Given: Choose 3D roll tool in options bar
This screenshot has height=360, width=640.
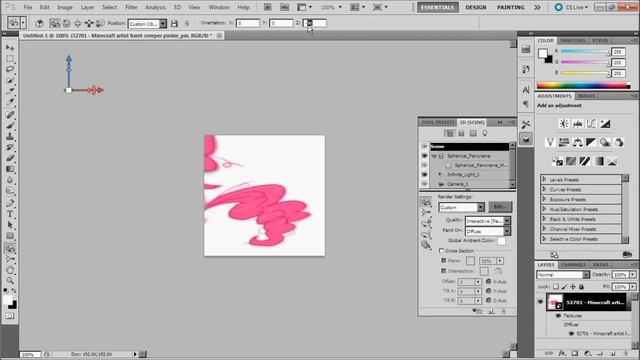Looking at the screenshot, I should [x=67, y=24].
